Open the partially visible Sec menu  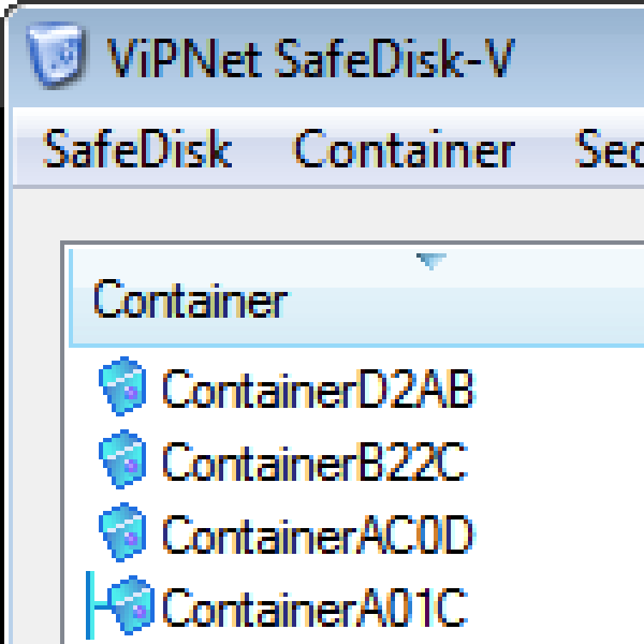[x=610, y=150]
